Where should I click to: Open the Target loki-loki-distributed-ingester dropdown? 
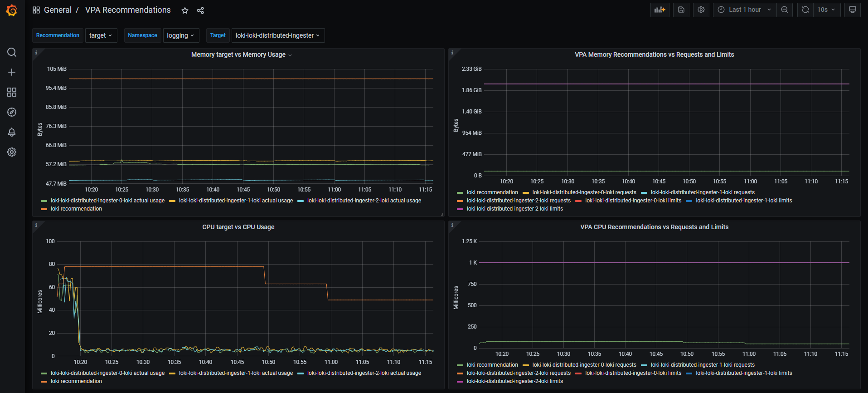click(277, 35)
